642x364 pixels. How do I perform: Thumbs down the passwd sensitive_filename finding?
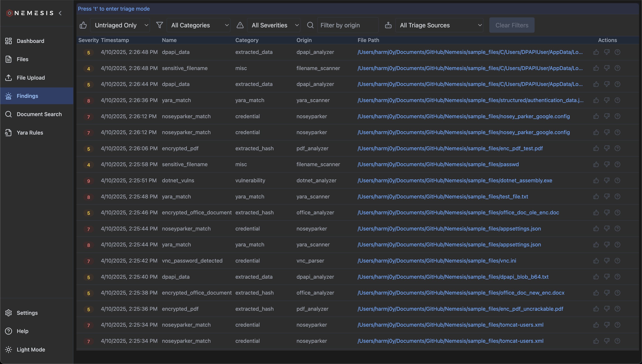pyautogui.click(x=607, y=164)
